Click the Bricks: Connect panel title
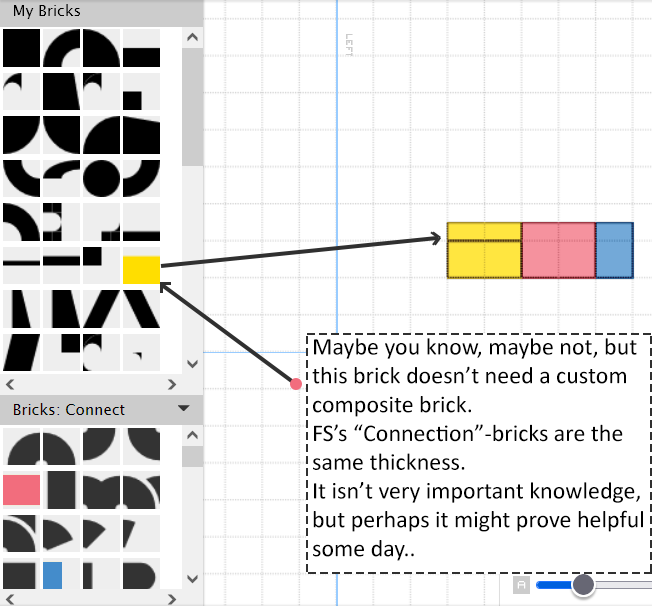The height and width of the screenshot is (606, 652). point(69,409)
